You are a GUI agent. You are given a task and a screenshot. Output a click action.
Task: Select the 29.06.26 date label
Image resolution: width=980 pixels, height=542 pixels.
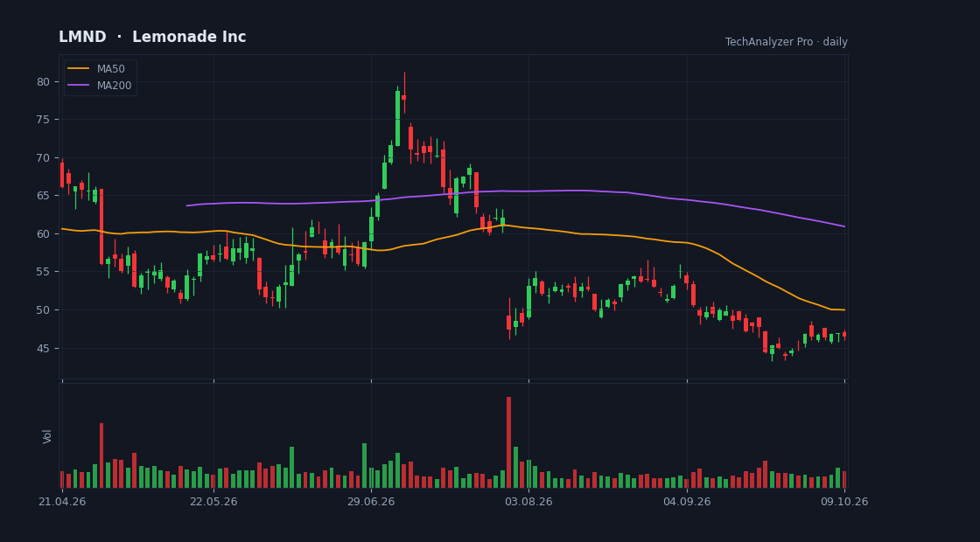click(371, 502)
